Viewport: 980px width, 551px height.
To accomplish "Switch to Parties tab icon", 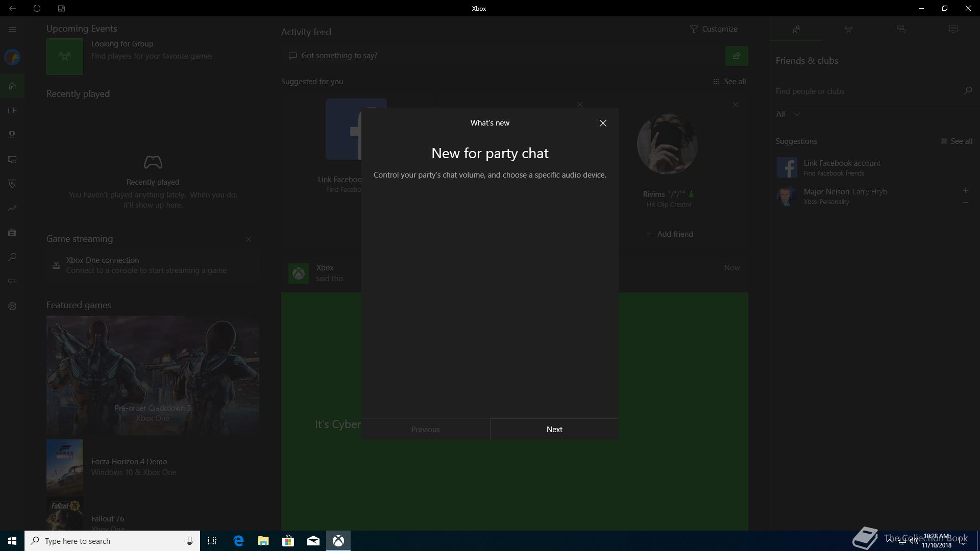I will click(848, 30).
